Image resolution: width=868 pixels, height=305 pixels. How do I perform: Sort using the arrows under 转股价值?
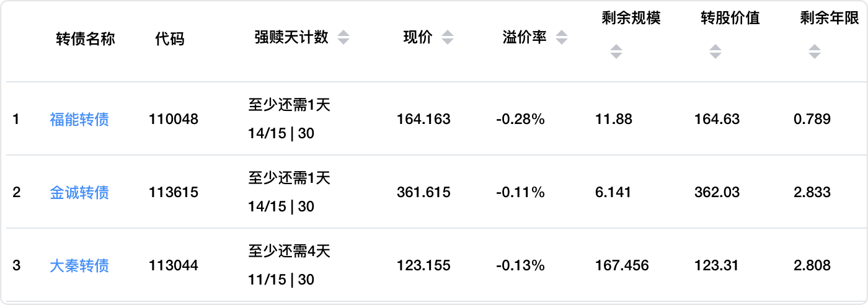coord(715,51)
